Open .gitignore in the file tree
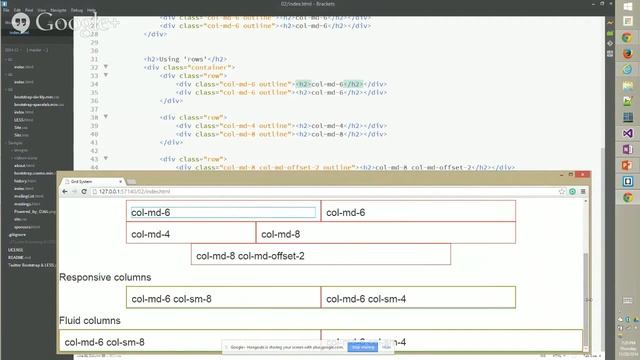 (17, 235)
